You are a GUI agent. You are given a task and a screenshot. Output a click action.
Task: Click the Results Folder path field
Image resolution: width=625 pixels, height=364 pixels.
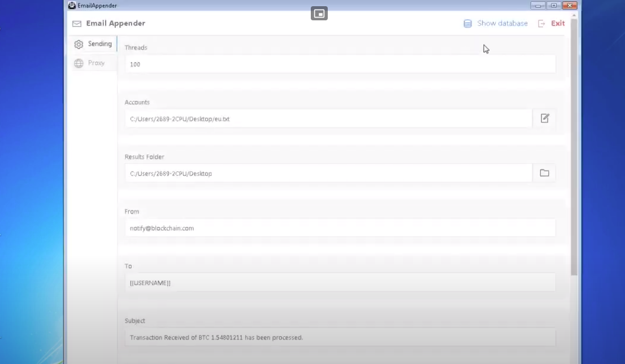(328, 173)
